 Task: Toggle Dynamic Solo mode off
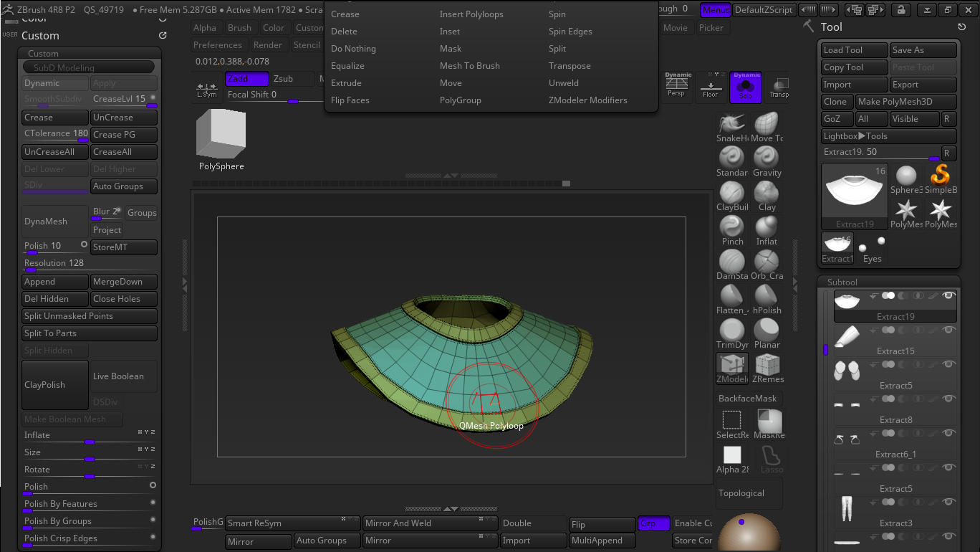point(746,87)
